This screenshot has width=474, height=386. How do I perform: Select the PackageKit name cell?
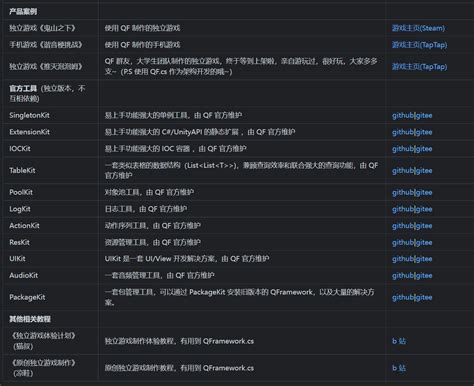[x=27, y=297]
